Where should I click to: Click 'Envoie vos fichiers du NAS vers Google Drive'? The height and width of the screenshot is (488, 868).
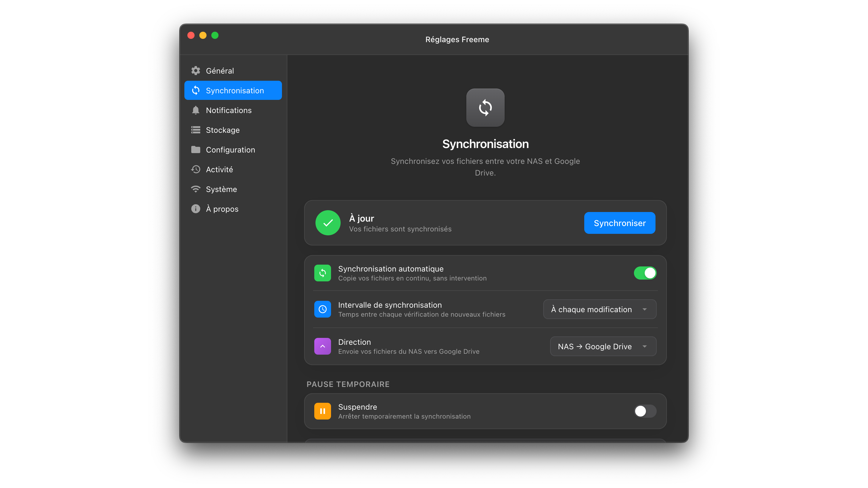tap(409, 351)
